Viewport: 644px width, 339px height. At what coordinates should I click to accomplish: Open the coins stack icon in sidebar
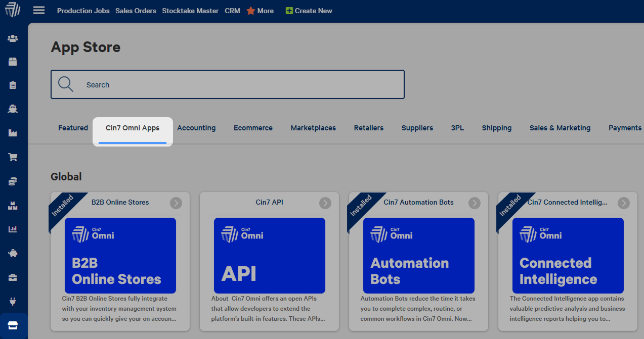[x=13, y=181]
